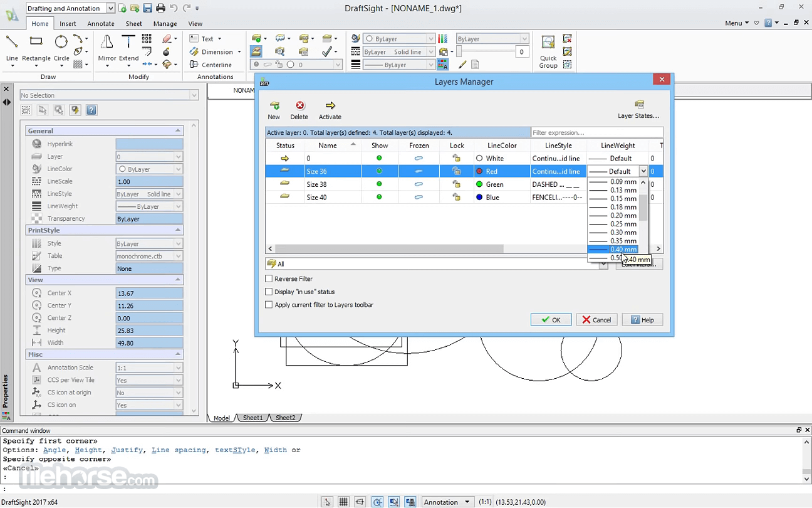
Task: Toggle Frozen state for layer Size 38
Action: coord(419,184)
